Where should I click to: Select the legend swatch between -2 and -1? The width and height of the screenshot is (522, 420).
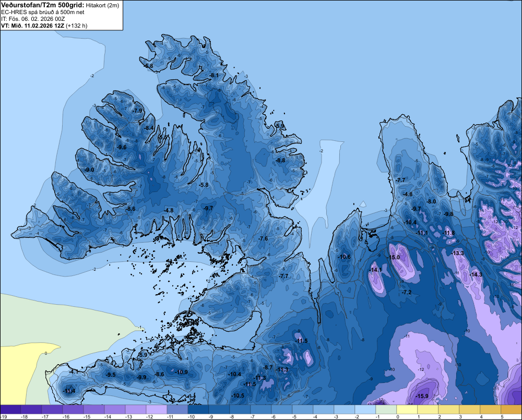(x=365, y=410)
